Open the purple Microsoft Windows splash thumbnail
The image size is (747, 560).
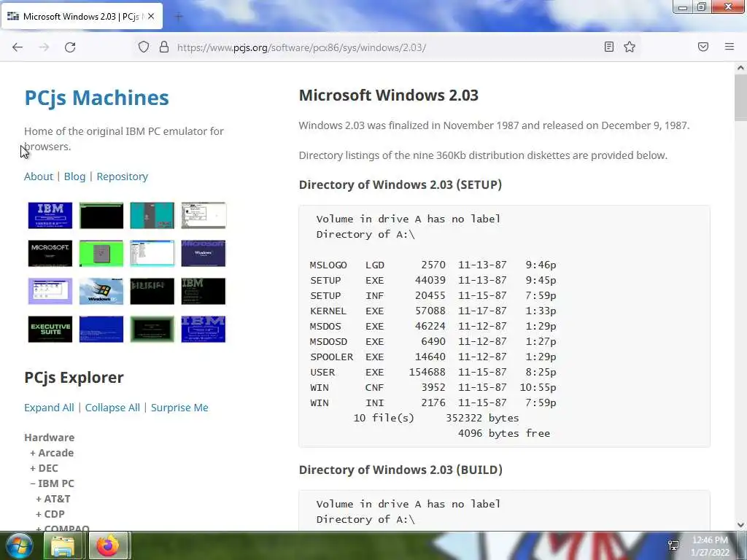tap(204, 253)
